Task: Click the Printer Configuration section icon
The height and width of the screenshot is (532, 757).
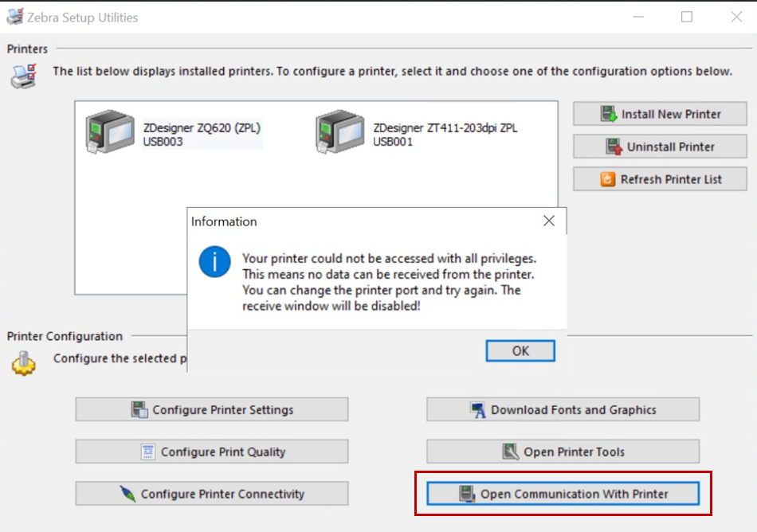Action: coord(24,364)
